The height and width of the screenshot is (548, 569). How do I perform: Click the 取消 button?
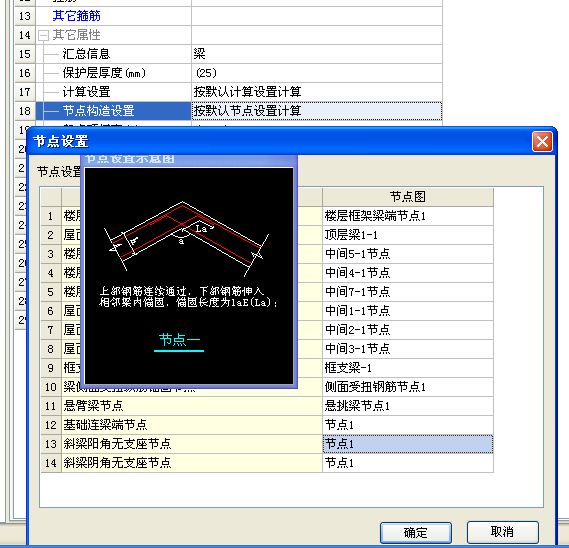[x=502, y=532]
